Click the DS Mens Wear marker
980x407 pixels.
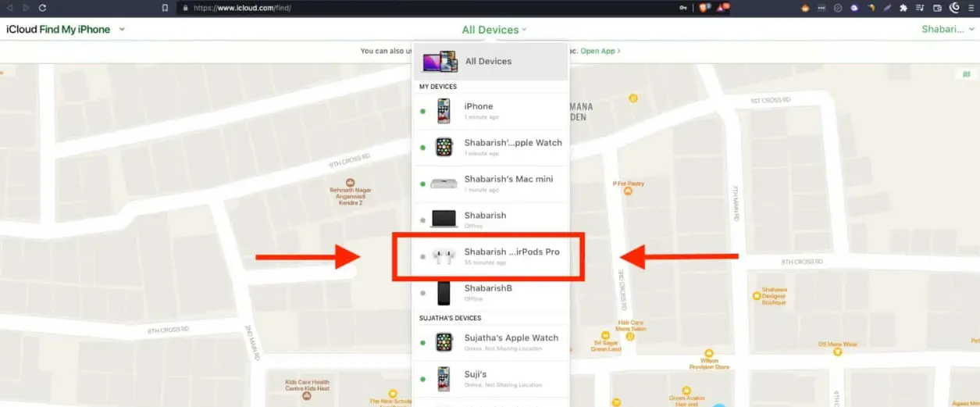pyautogui.click(x=838, y=352)
